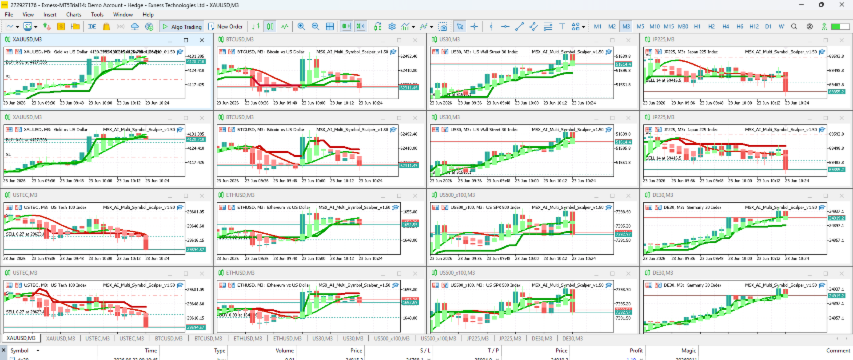853x360 pixels.
Task: Expand the chart type dropdown arrow
Action: click(17, 27)
